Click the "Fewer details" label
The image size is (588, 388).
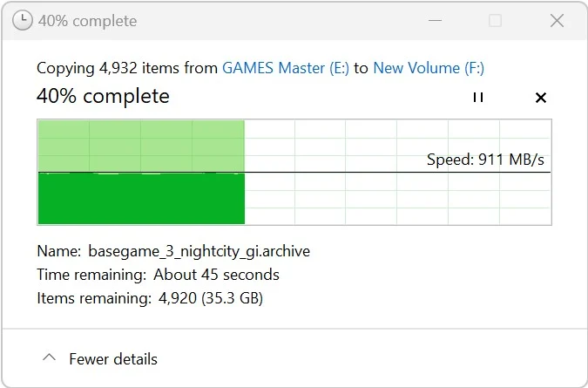(113, 359)
